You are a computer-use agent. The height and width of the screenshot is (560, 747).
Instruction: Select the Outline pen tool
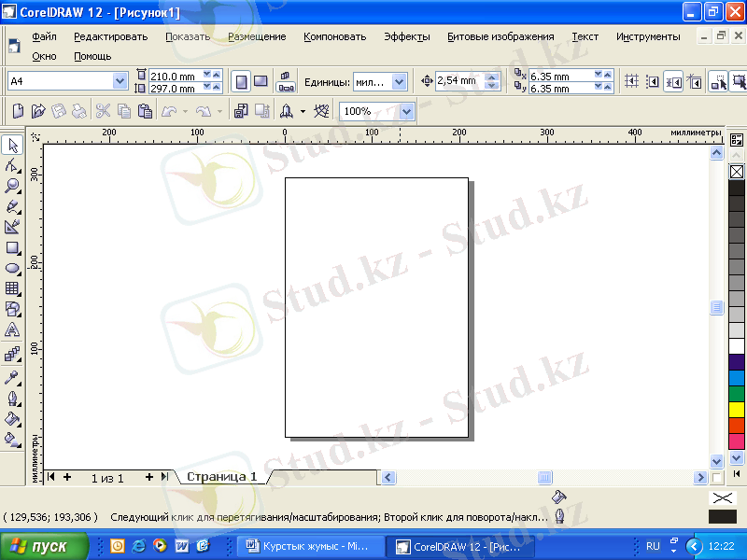[12, 399]
